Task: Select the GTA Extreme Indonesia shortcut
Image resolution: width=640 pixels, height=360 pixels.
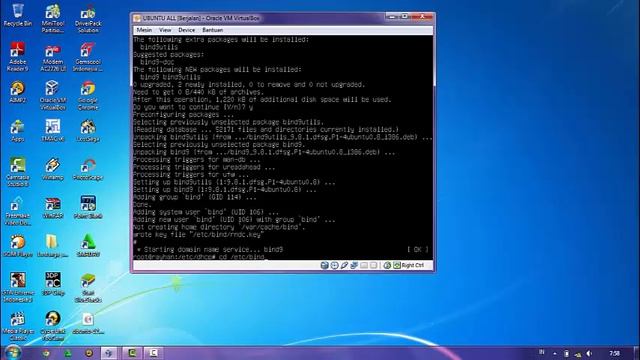Action: (18, 288)
